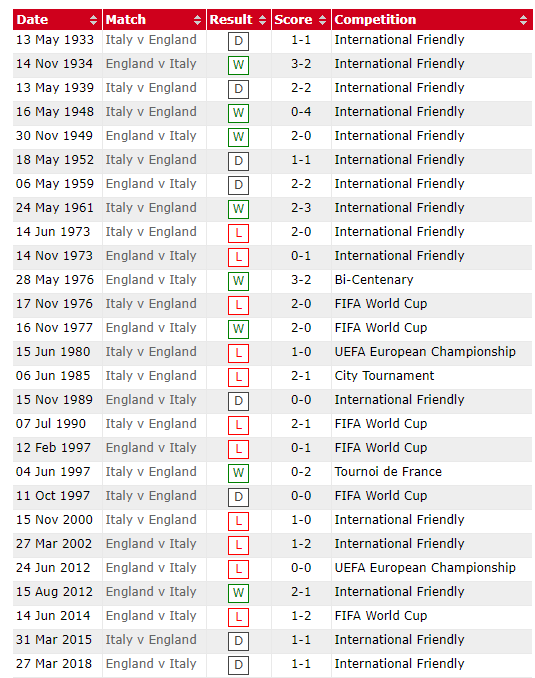Open England v Italy 27 Mar 2018 match
Screen dimensions: 535x678
point(151,664)
